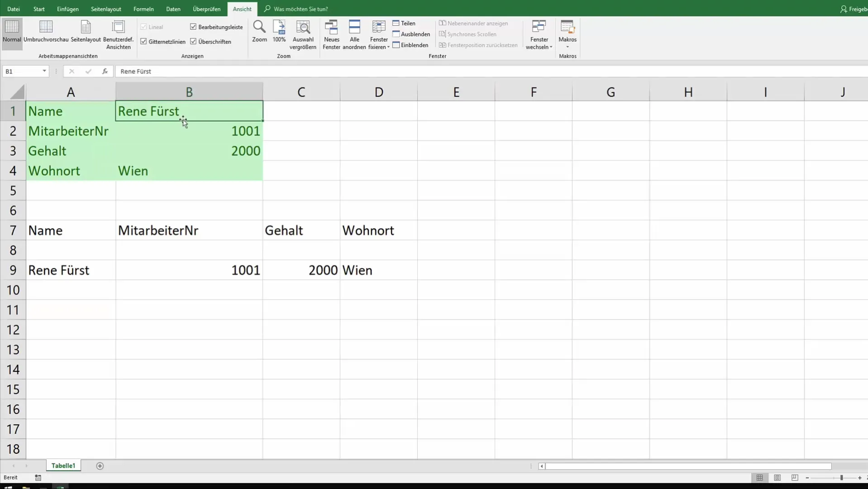The width and height of the screenshot is (868, 489).
Task: Click horizontal scroll left arrow
Action: tap(542, 466)
